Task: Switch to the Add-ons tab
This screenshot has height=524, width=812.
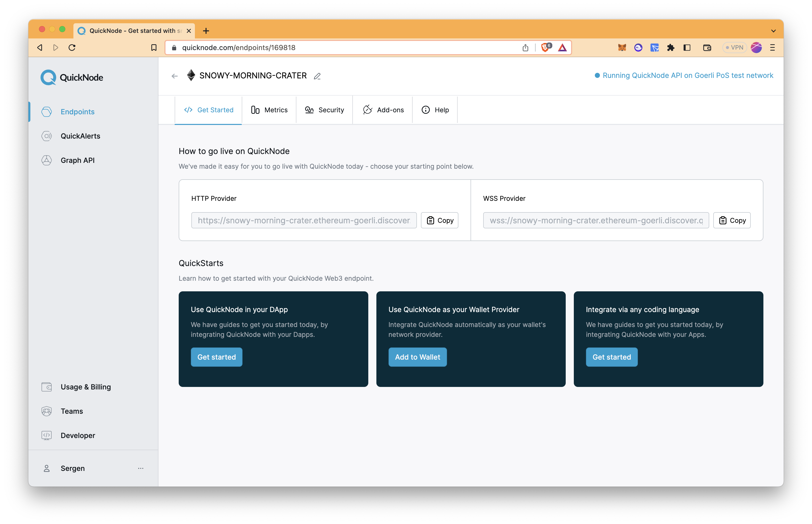Action: (x=383, y=110)
